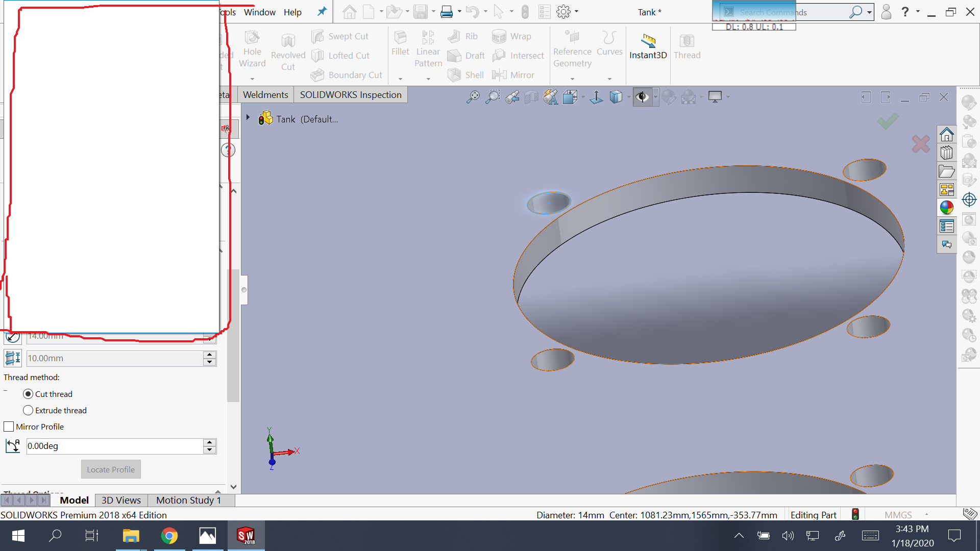The height and width of the screenshot is (551, 980).
Task: Click the Locate Profile button
Action: click(x=111, y=469)
